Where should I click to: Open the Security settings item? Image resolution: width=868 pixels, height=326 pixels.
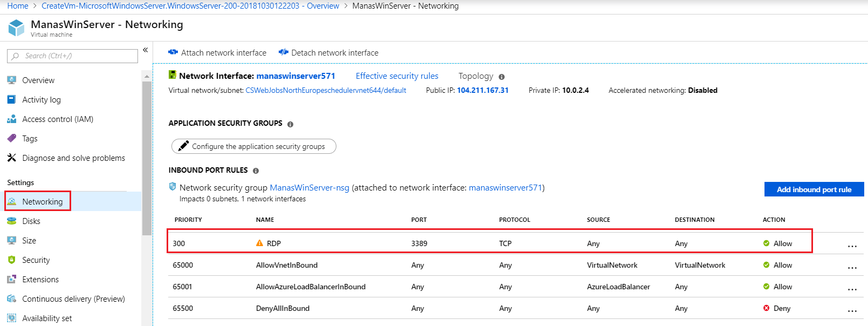pos(36,260)
